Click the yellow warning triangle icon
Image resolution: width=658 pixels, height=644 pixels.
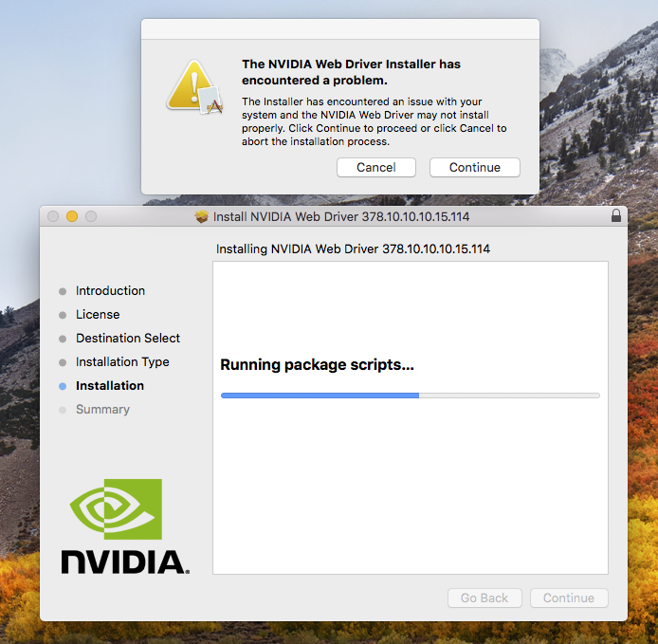pyautogui.click(x=194, y=87)
